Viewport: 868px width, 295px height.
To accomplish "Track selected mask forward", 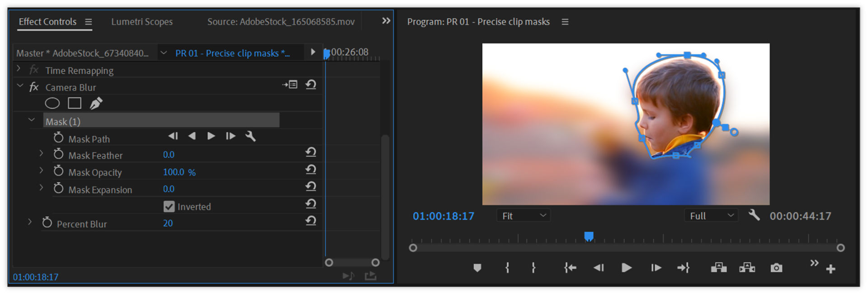I will (x=211, y=136).
